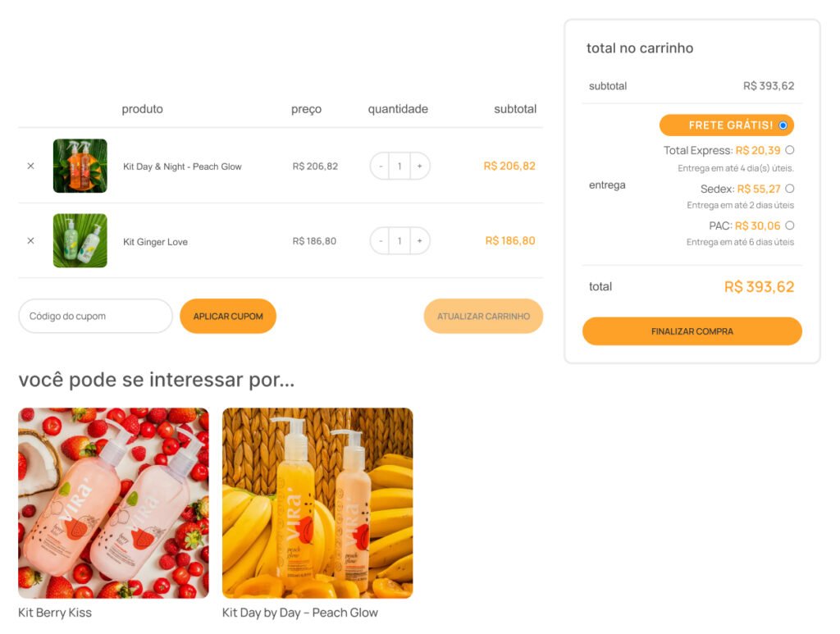Apply coupon with Aplicar Cupom button
Viewport: 840px width, 634px height.
pyautogui.click(x=228, y=316)
